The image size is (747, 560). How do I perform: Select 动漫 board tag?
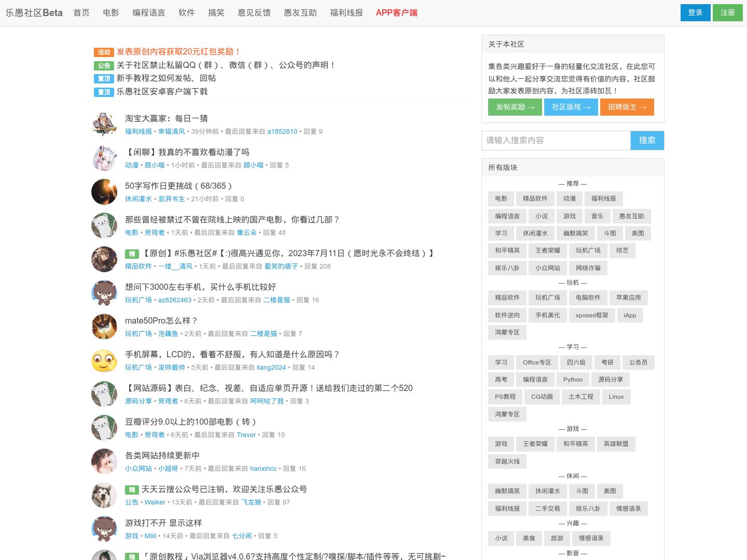tap(570, 199)
